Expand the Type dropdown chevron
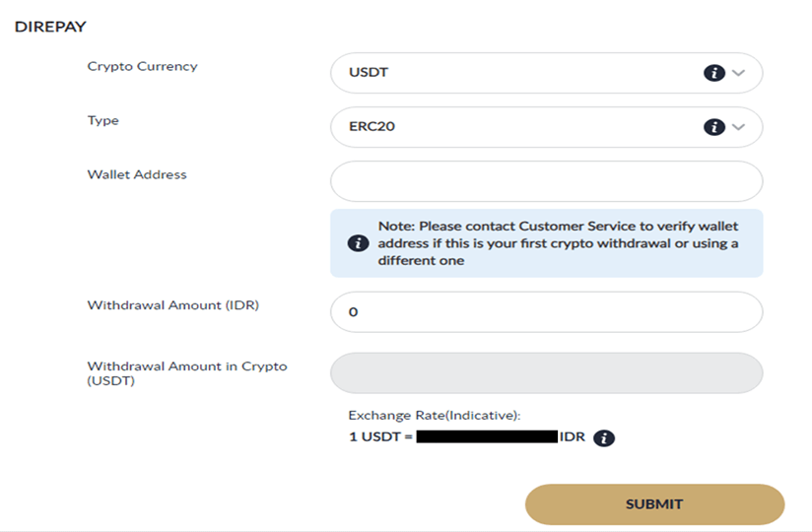812x532 pixels. pyautogui.click(x=740, y=127)
